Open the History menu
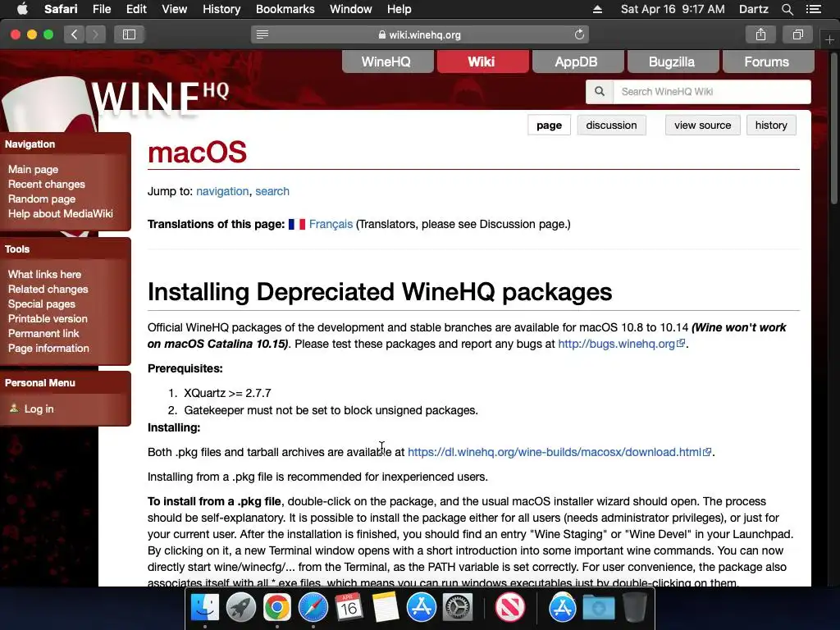 tap(221, 9)
